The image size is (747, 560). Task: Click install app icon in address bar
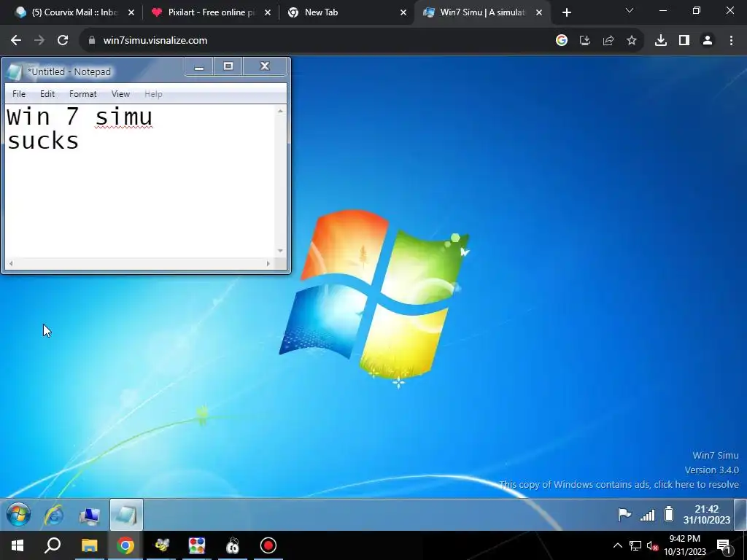click(x=585, y=41)
